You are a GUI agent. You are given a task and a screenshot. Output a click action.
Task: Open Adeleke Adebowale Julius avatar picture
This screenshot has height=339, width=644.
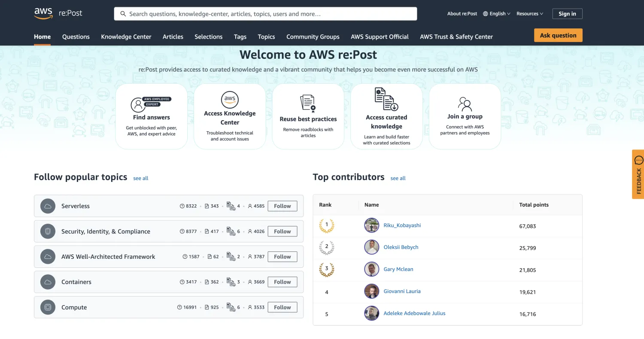pos(372,313)
